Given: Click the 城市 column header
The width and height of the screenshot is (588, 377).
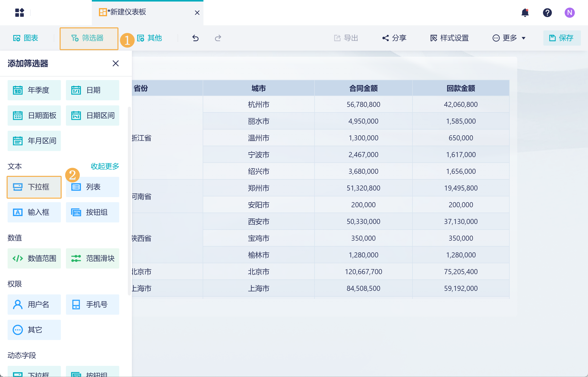Looking at the screenshot, I should (258, 88).
